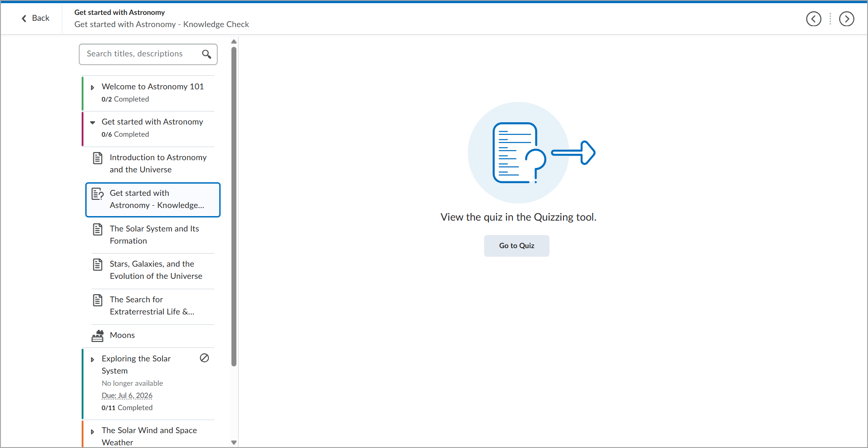
Task: Click Due: Jul 6, 2026 date
Action: pos(127,396)
